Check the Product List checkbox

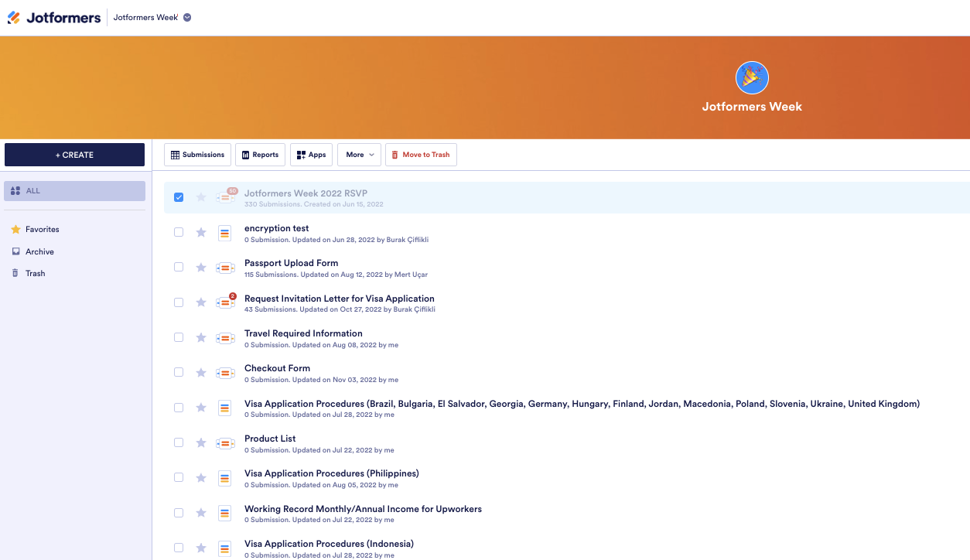[179, 442]
